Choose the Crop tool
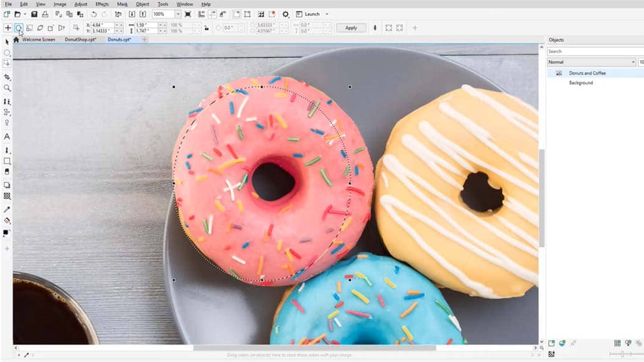The width and height of the screenshot is (644, 362). [7, 77]
